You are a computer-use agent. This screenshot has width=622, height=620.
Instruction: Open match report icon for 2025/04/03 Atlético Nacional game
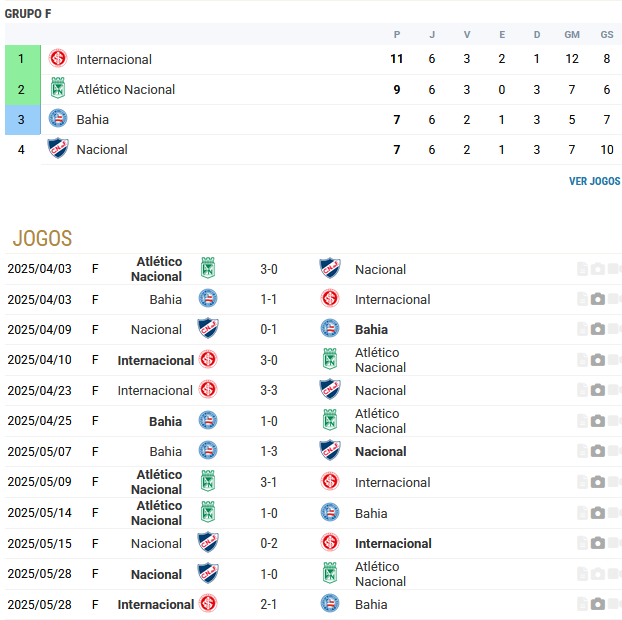tap(582, 269)
